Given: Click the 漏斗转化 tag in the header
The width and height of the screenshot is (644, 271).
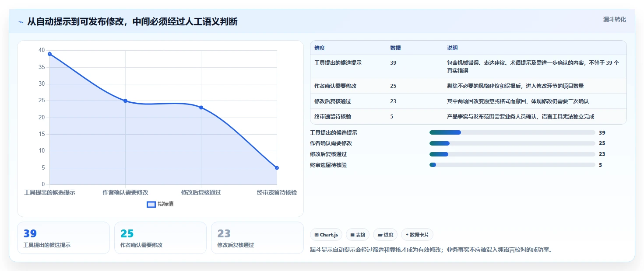Looking at the screenshot, I should (x=614, y=20).
